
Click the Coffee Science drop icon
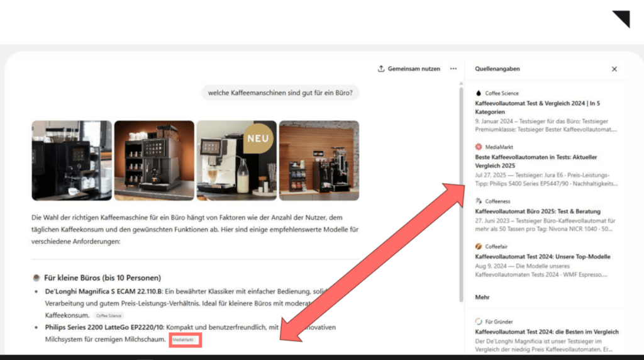pos(479,93)
